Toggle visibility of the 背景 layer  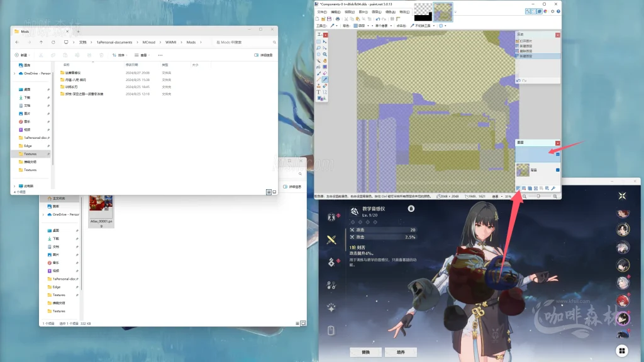tap(558, 170)
